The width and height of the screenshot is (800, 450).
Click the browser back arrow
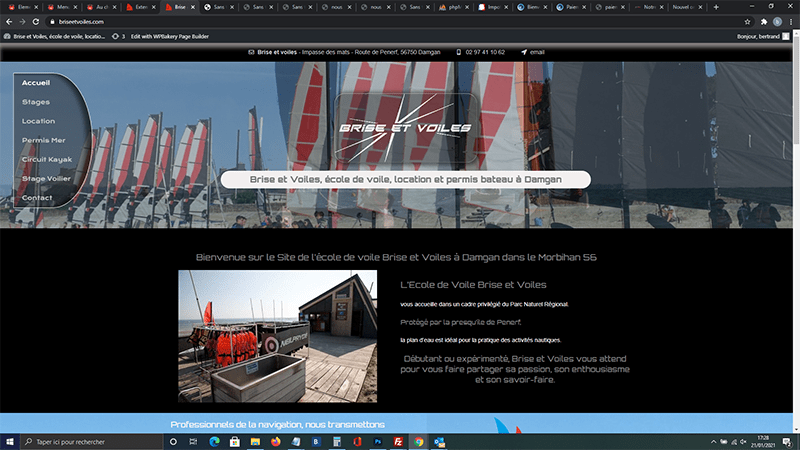click(x=9, y=21)
